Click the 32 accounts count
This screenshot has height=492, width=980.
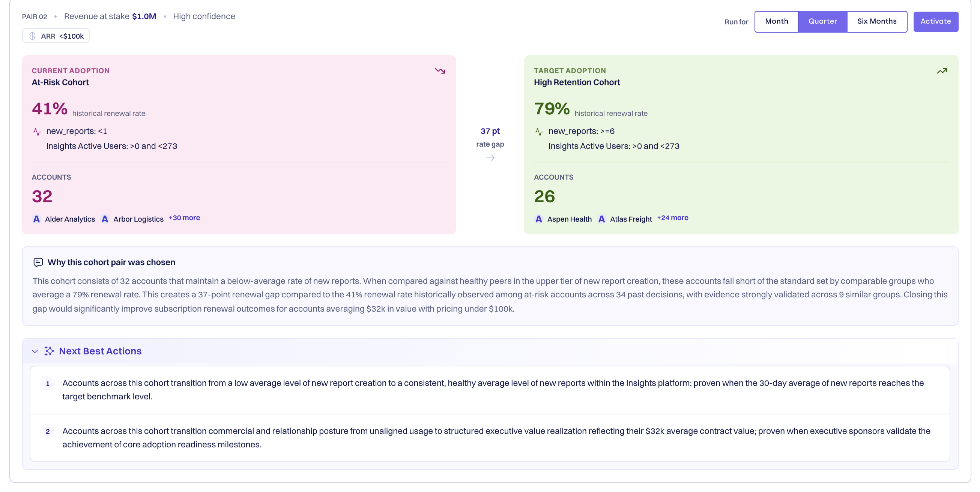click(42, 196)
